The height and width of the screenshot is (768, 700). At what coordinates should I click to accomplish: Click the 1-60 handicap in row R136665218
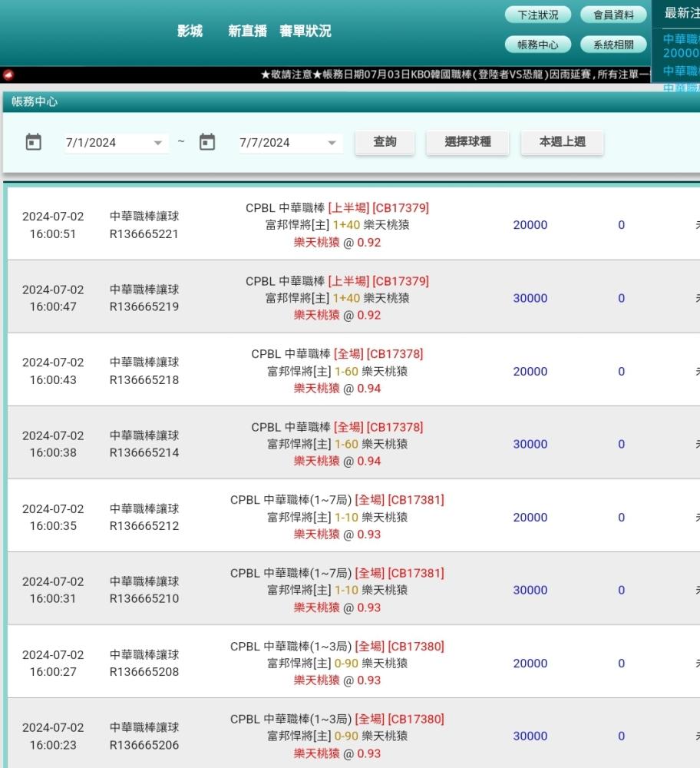point(346,371)
